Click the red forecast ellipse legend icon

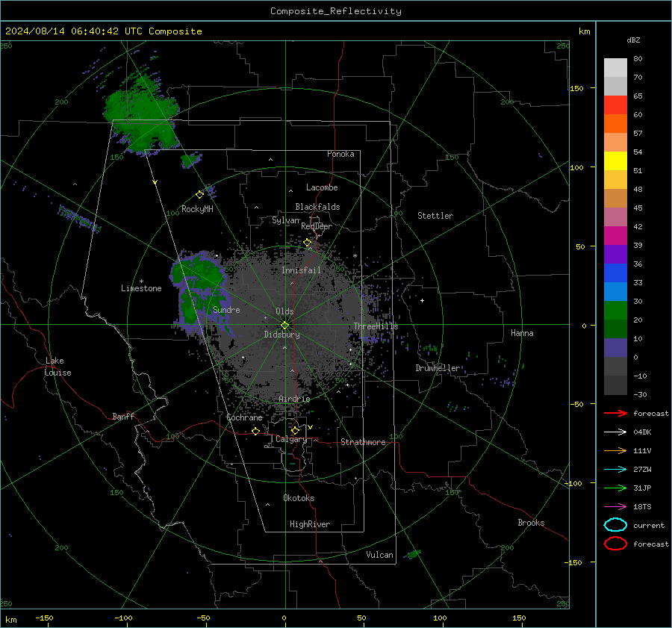(x=615, y=544)
